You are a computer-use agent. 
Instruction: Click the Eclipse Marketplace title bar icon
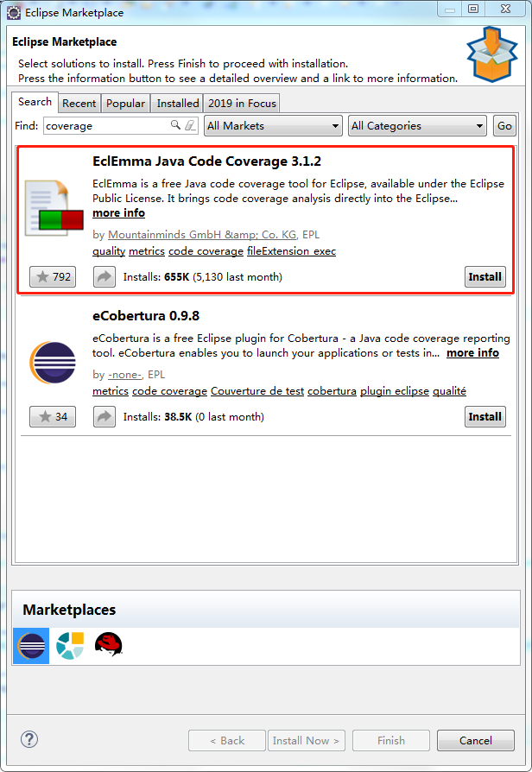(14, 13)
